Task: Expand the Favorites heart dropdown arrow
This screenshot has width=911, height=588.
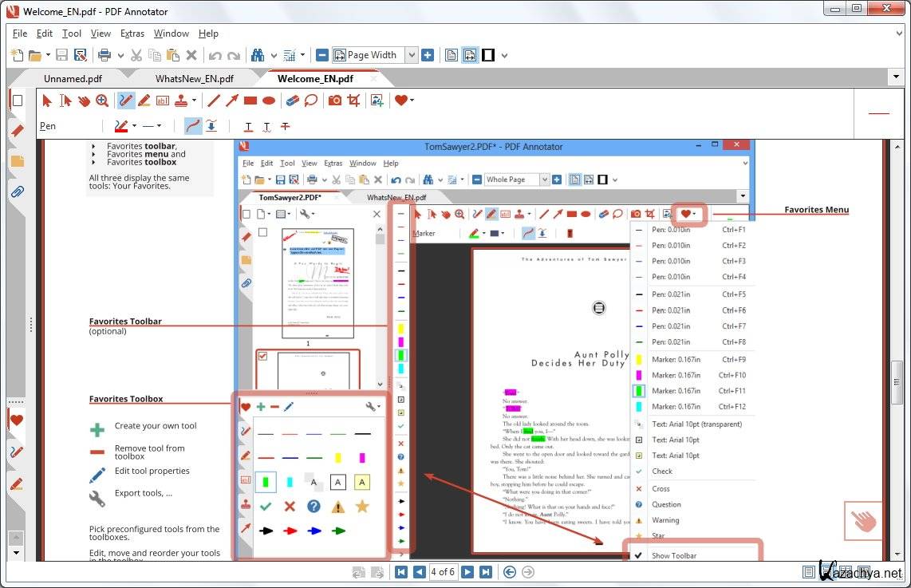Action: point(412,101)
